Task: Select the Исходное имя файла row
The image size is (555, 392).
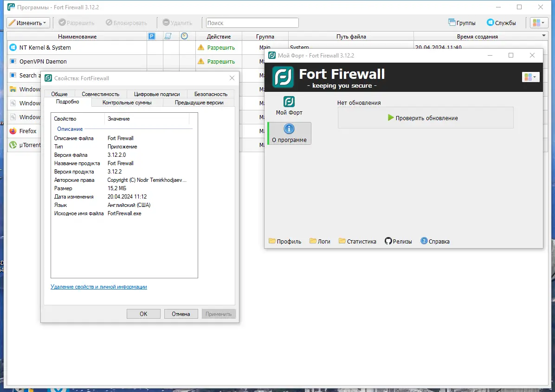Action: pyautogui.click(x=122, y=213)
